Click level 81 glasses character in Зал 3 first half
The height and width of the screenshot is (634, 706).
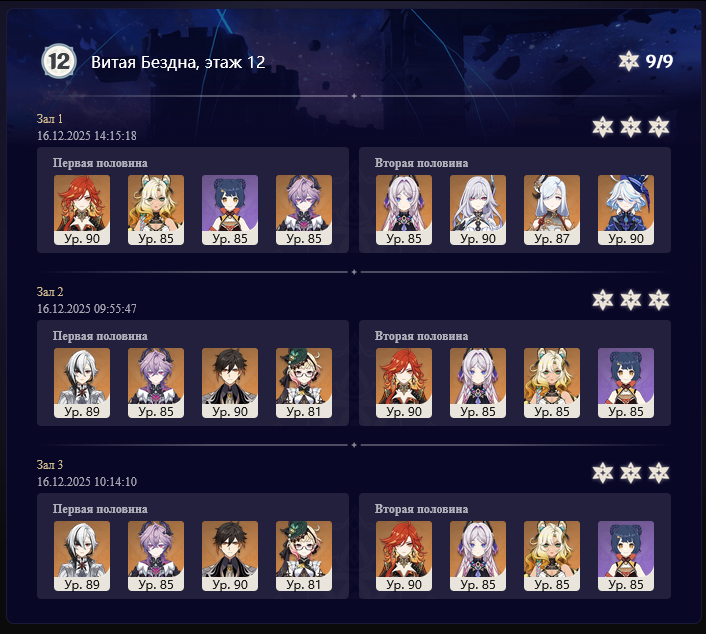point(304,556)
